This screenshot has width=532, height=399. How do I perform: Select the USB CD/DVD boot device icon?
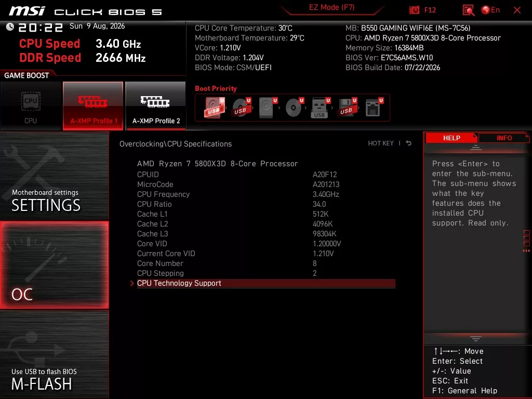click(241, 108)
